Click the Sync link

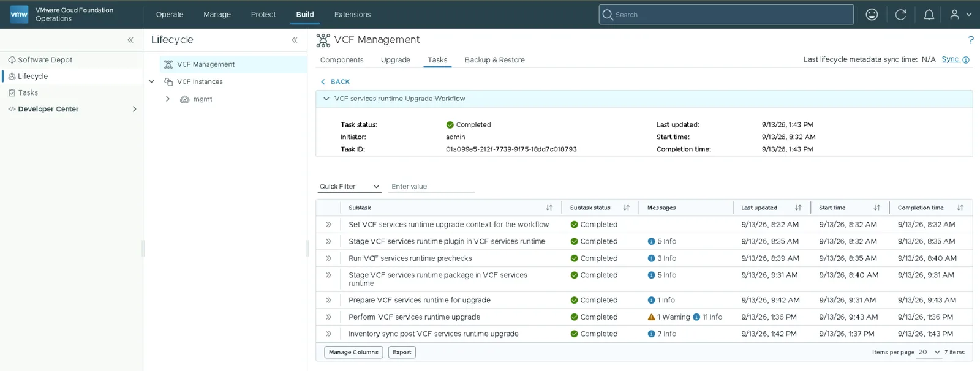(x=950, y=59)
